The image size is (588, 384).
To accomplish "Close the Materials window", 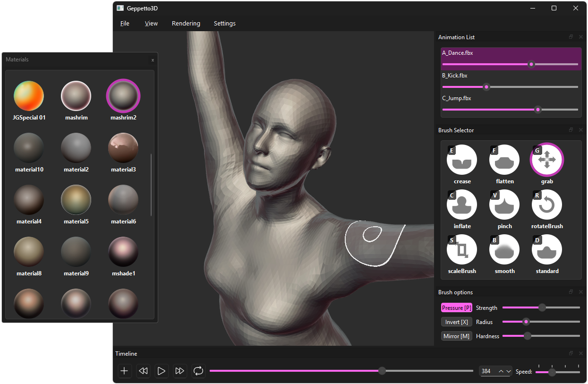I will pos(153,60).
